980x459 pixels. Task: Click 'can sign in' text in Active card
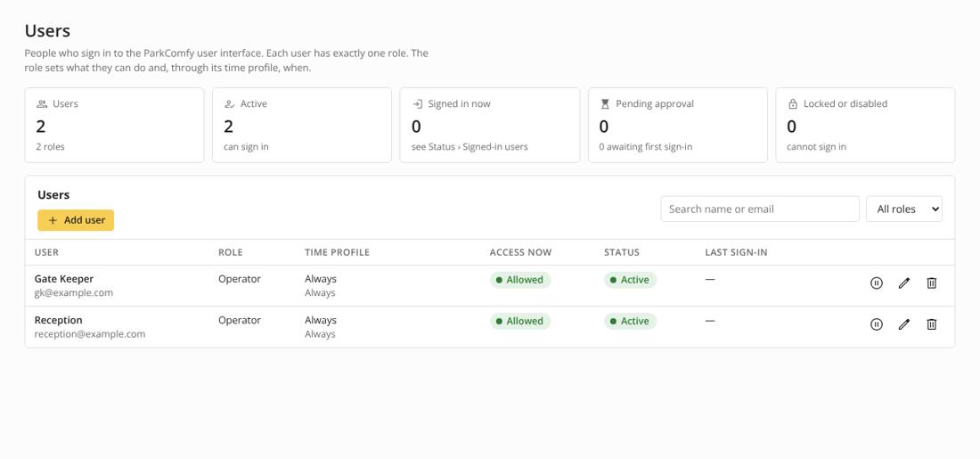click(x=246, y=147)
